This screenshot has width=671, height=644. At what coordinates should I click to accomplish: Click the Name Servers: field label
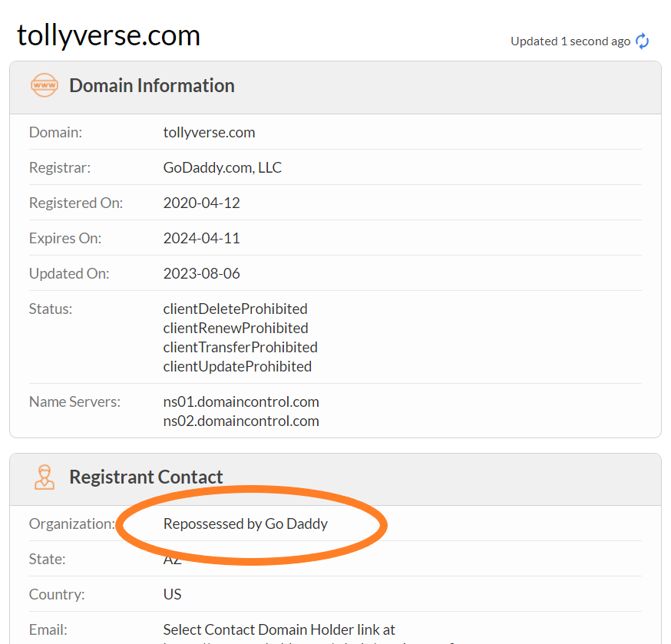[x=75, y=401]
